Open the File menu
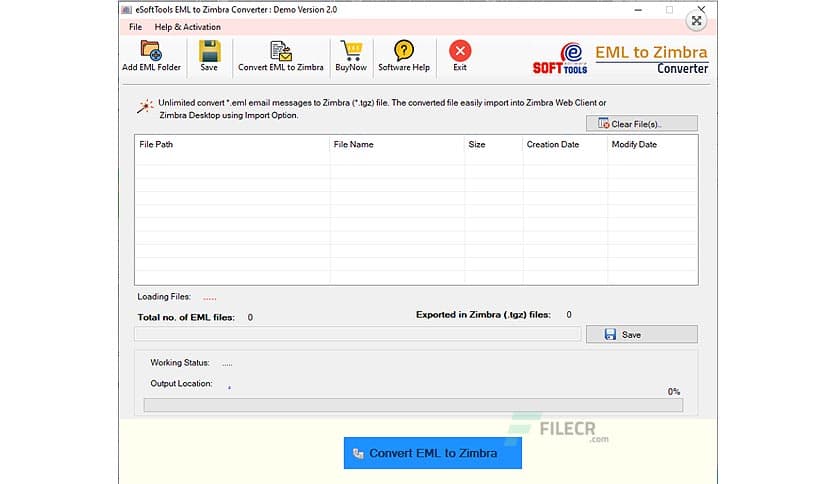 (x=135, y=27)
